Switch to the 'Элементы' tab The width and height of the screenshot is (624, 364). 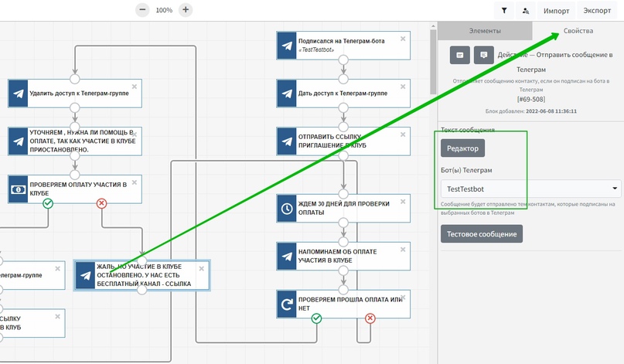click(x=485, y=30)
